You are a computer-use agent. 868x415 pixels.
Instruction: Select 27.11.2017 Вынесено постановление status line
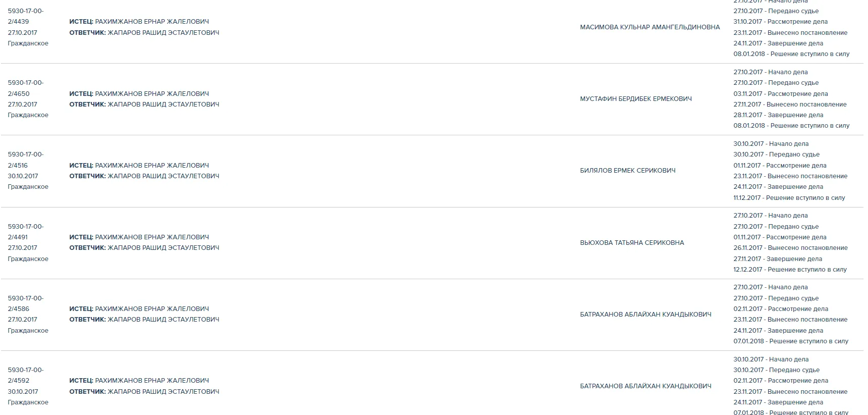point(790,105)
